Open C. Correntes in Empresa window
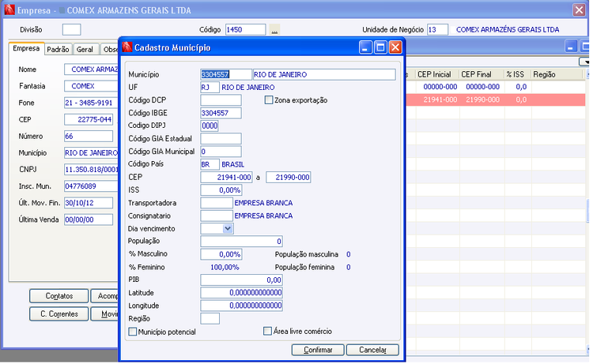 pyautogui.click(x=59, y=314)
